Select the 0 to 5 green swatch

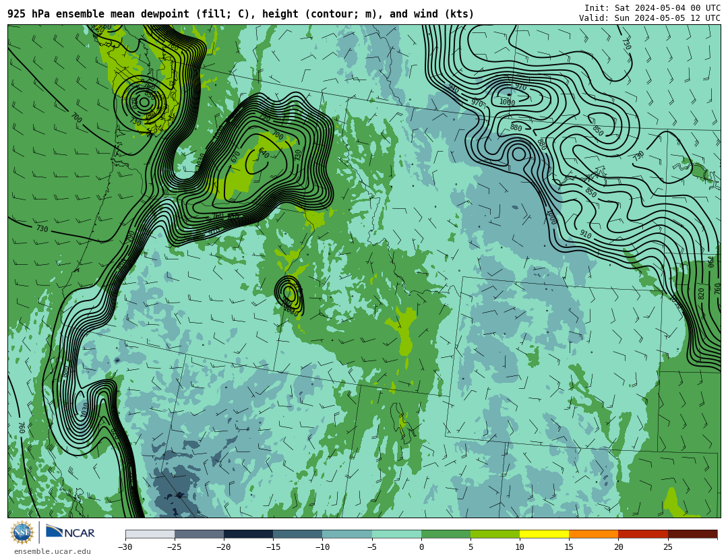click(x=446, y=534)
